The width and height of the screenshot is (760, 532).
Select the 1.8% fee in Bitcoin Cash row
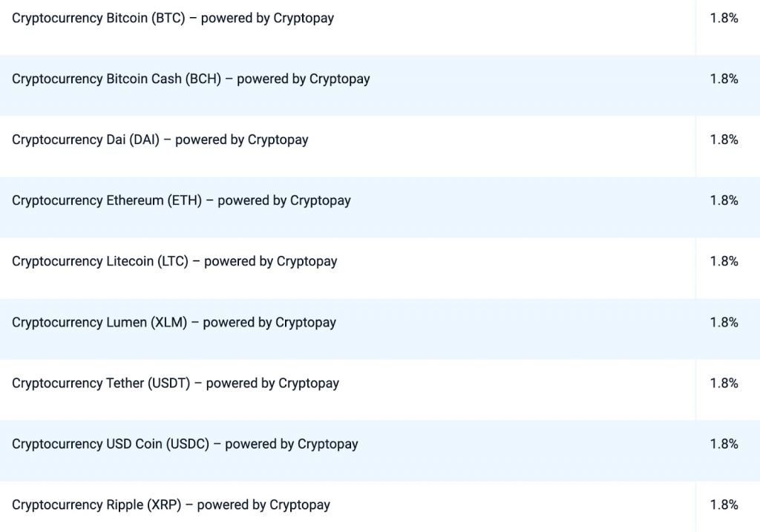click(x=724, y=79)
